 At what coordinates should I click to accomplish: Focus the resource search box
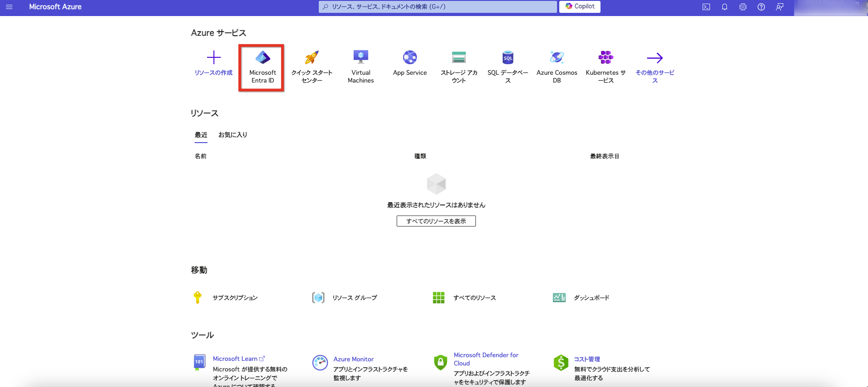pos(438,7)
